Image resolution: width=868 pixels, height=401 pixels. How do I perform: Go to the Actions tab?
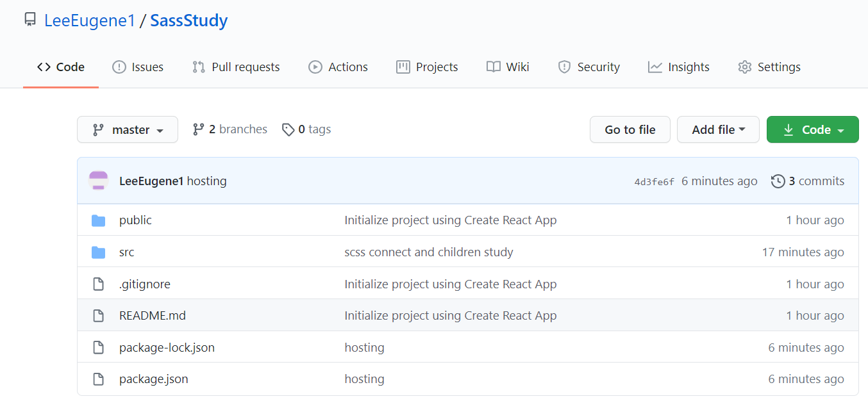click(338, 67)
